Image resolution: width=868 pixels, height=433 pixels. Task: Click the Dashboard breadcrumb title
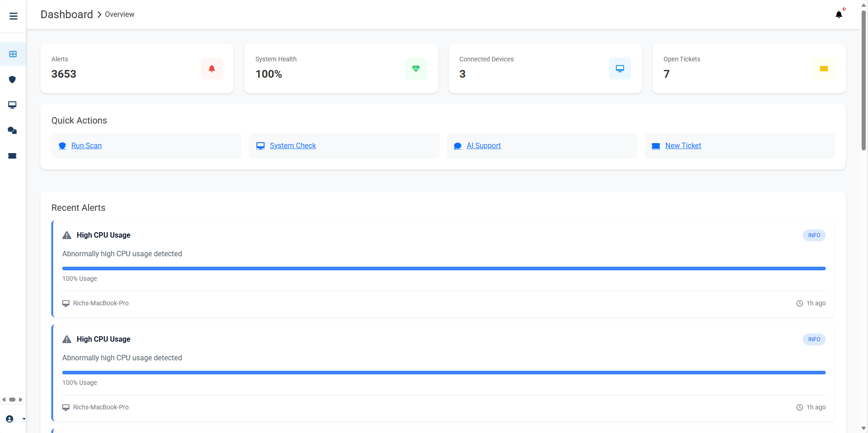(x=67, y=15)
